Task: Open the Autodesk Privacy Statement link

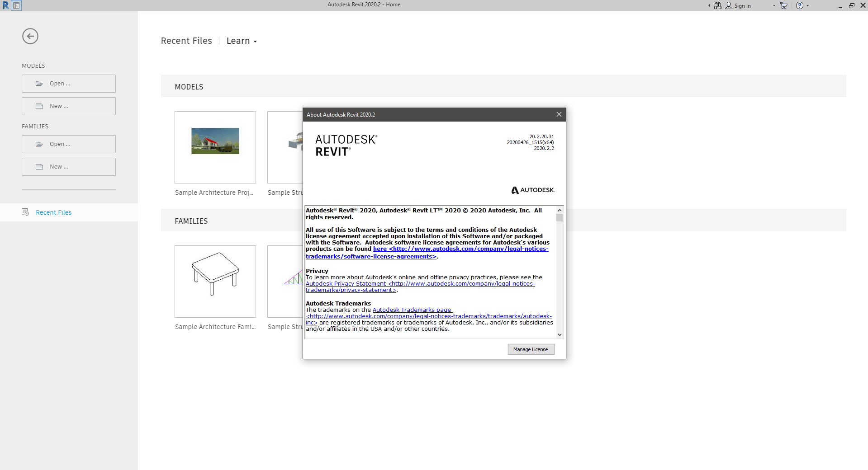Action: click(420, 287)
